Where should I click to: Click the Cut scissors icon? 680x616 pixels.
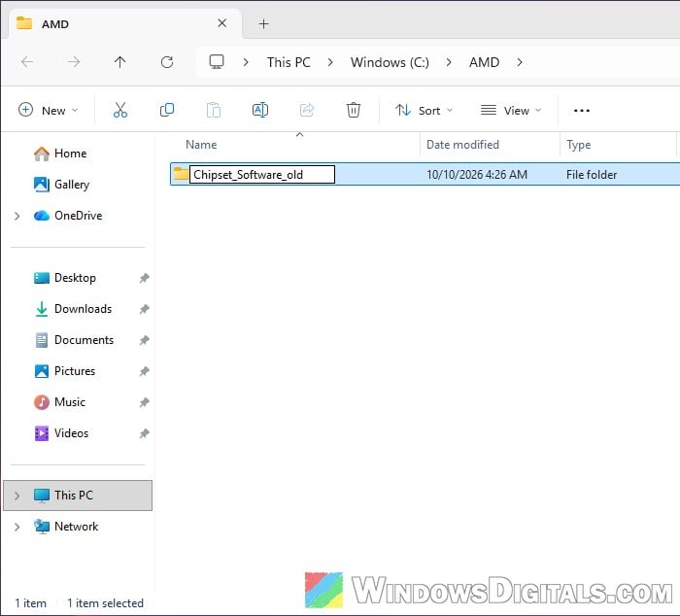120,110
